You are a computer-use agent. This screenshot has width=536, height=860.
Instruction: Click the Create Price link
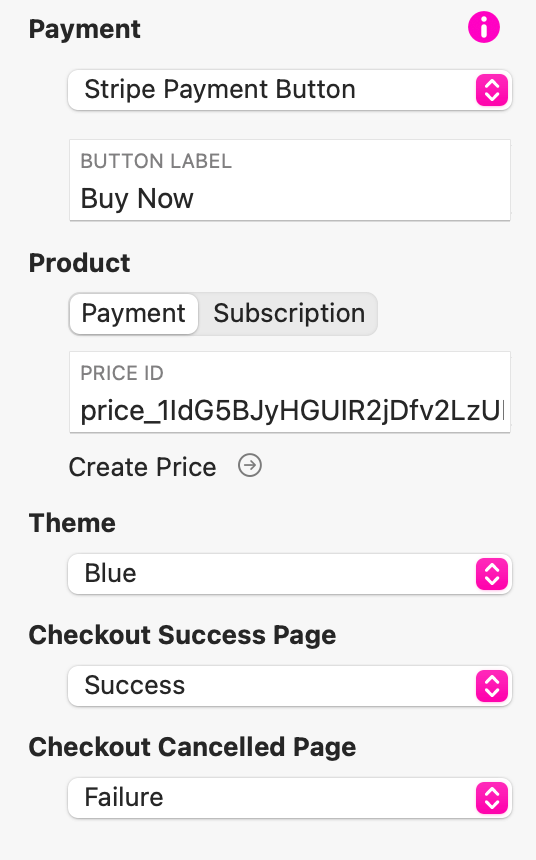click(x=143, y=467)
